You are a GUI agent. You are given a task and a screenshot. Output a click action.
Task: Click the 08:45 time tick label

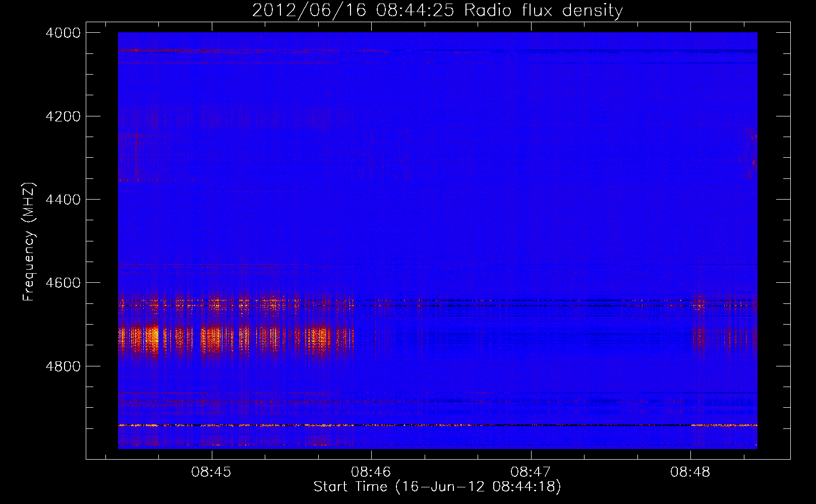(x=211, y=472)
